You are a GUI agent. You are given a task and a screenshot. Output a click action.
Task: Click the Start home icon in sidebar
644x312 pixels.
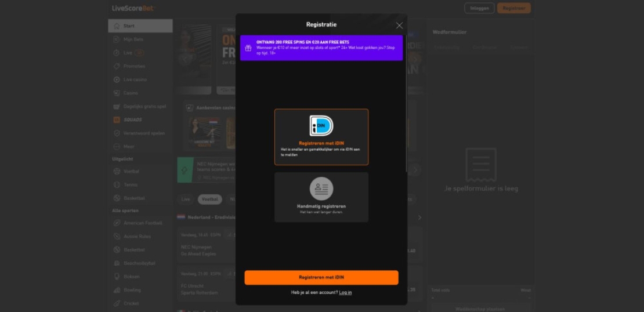pos(117,26)
